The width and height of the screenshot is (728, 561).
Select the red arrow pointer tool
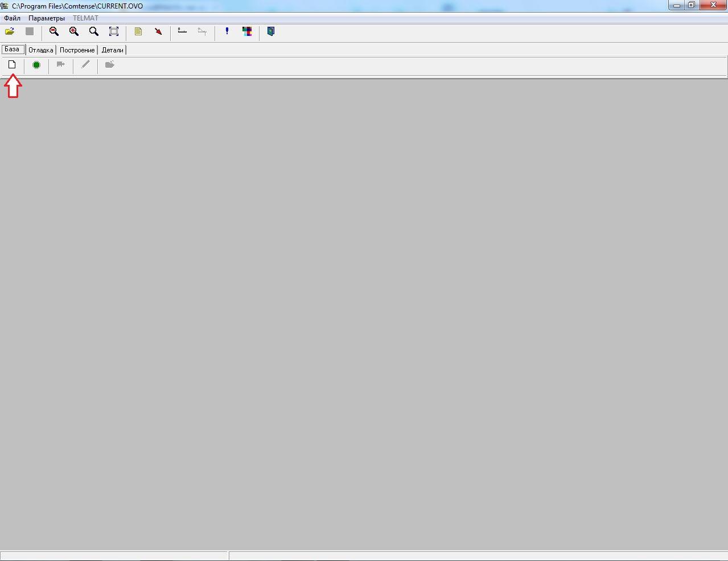click(158, 32)
